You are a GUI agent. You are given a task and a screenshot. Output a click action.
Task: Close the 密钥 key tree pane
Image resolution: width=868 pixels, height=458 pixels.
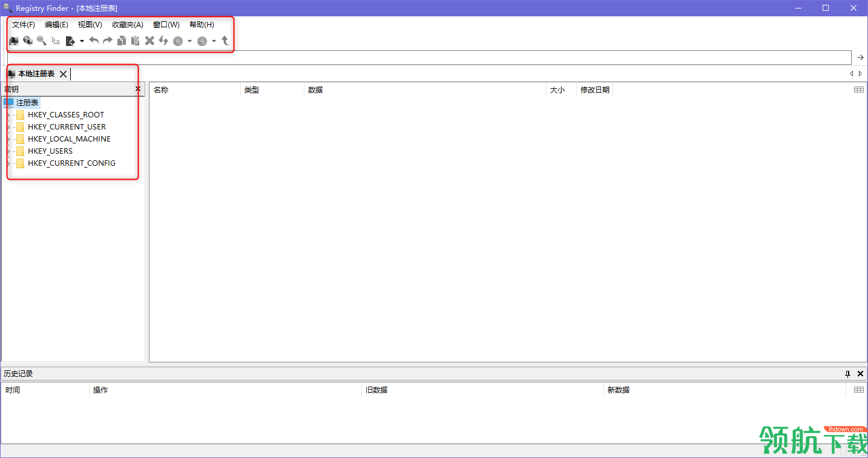click(138, 89)
